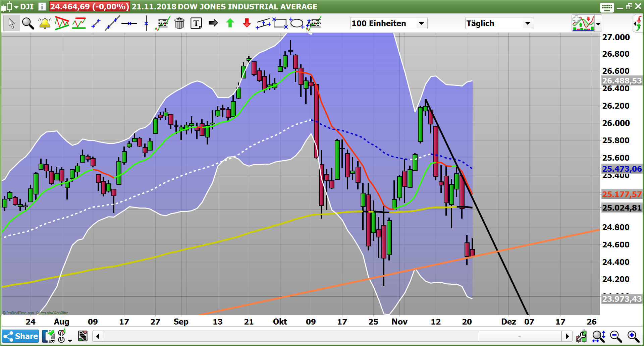The width and height of the screenshot is (644, 346).
Task: Open the green checkmark template menu
Action: (x=49, y=336)
